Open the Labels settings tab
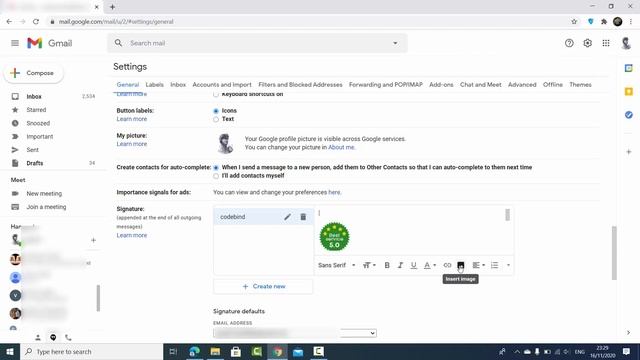The width and height of the screenshot is (640, 360). click(x=154, y=84)
